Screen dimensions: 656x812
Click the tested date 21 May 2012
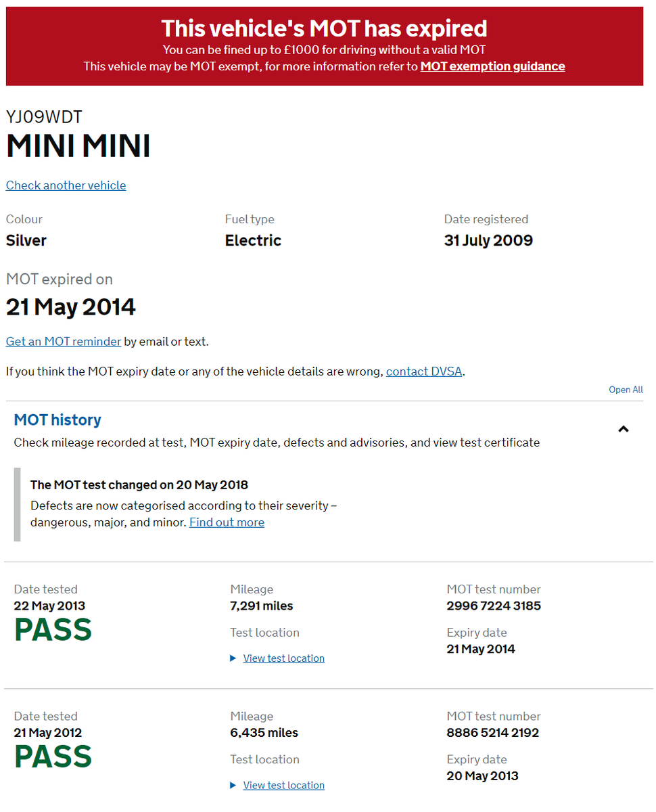(x=48, y=733)
